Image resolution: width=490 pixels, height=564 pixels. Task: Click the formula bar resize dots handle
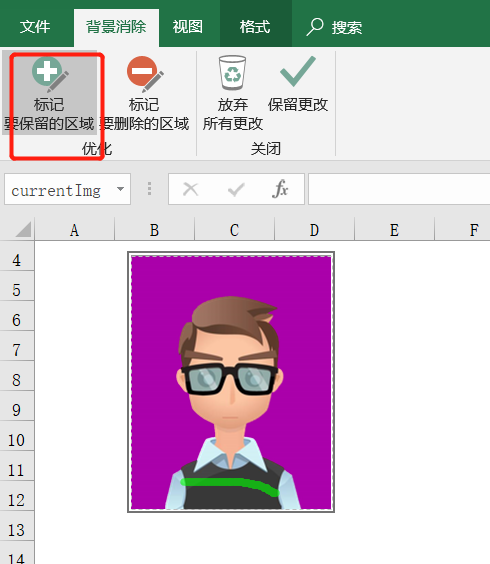[149, 189]
